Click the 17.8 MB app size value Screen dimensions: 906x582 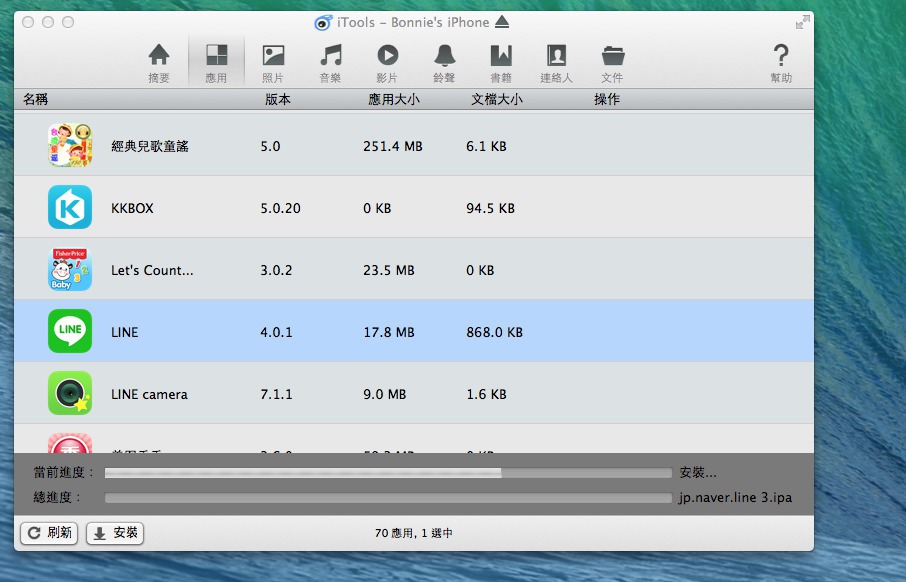pyautogui.click(x=389, y=332)
